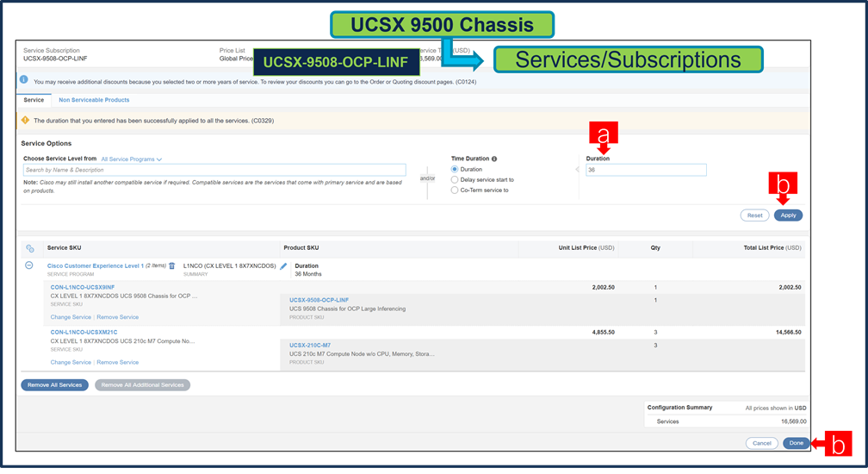Change Service for CON-L1NCO-UCSX9INF
This screenshot has width=868, height=474.
(x=71, y=317)
